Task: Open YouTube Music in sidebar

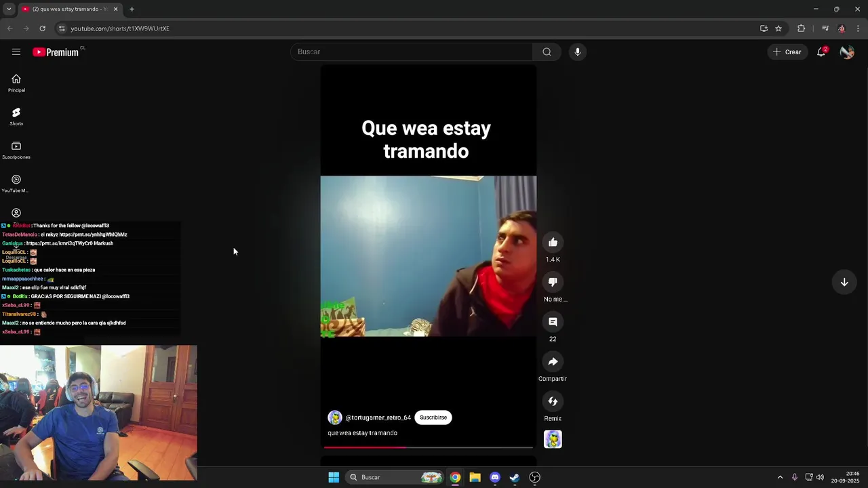Action: (16, 184)
